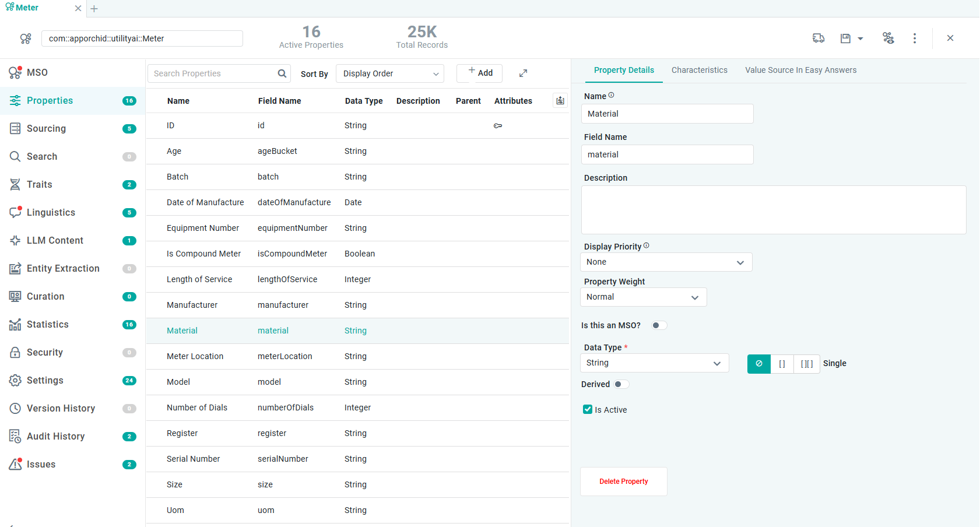Open the three-dot more options menu
Image resolution: width=980 pixels, height=527 pixels.
[x=914, y=38]
